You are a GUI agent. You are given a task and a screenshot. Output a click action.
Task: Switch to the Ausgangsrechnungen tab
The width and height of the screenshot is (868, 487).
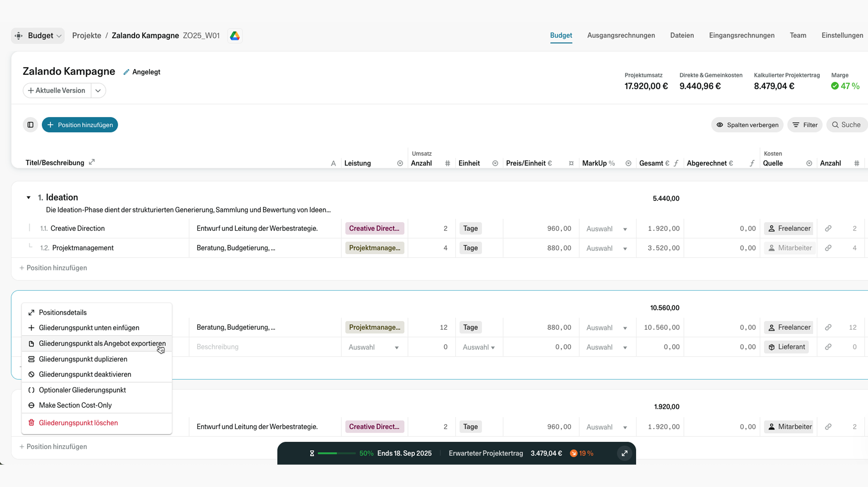pyautogui.click(x=621, y=35)
